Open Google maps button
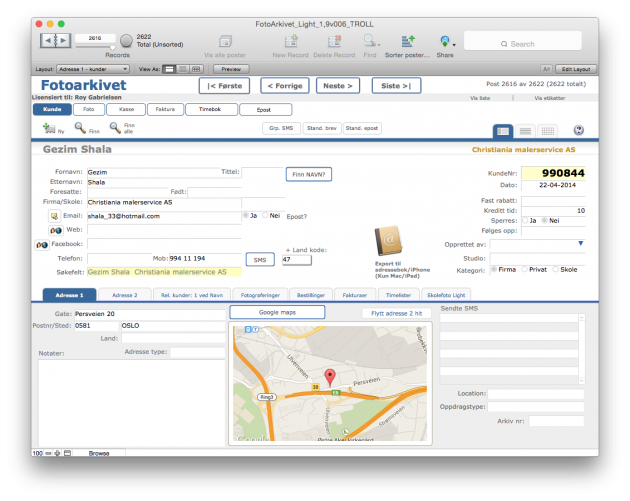Screen dimensions: 630x501 (x=277, y=312)
